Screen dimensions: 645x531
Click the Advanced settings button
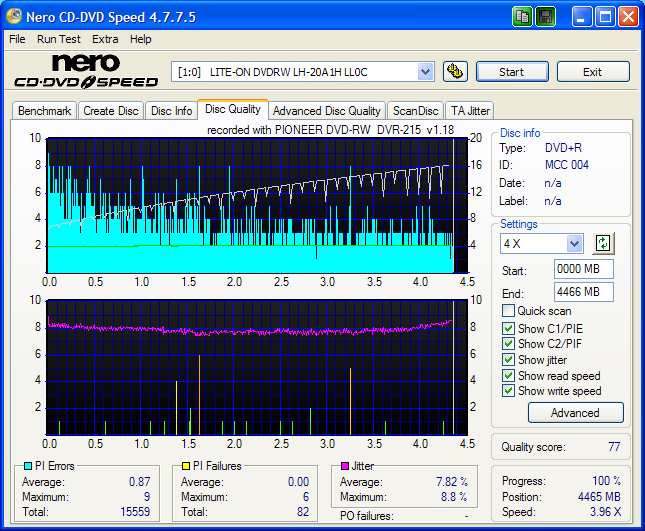(575, 412)
